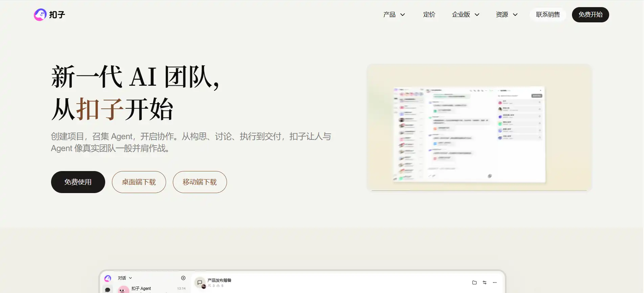This screenshot has width=644, height=293.
Task: Click the plus icon to add conversation
Action: tap(183, 278)
